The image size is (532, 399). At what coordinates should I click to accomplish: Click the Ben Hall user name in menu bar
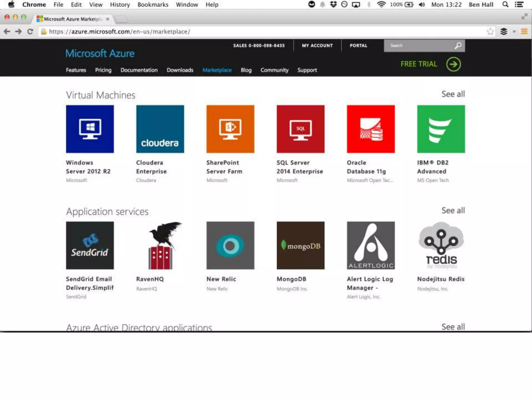(481, 4)
